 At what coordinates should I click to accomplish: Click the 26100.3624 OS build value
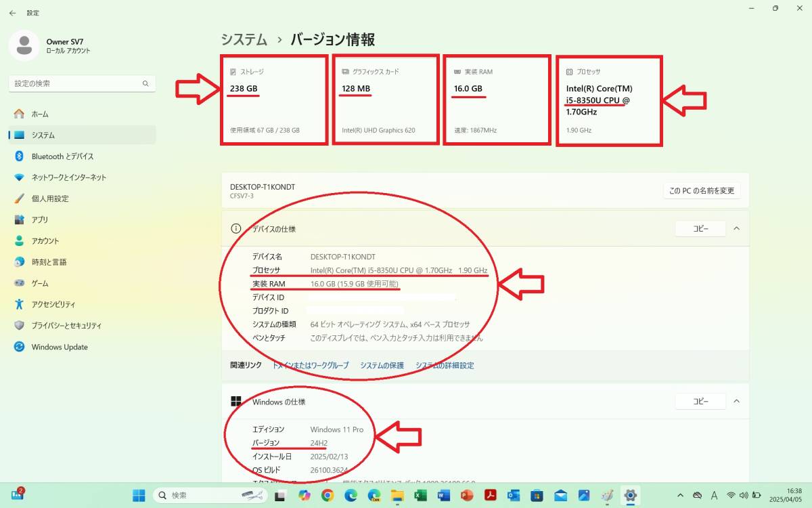pyautogui.click(x=329, y=470)
